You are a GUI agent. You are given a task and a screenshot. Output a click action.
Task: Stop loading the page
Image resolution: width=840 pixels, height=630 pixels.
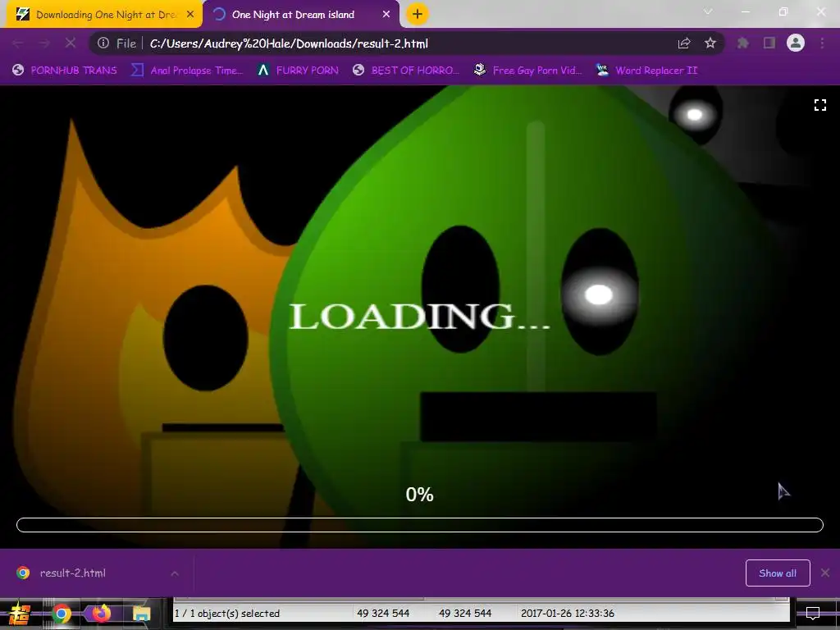tap(71, 43)
